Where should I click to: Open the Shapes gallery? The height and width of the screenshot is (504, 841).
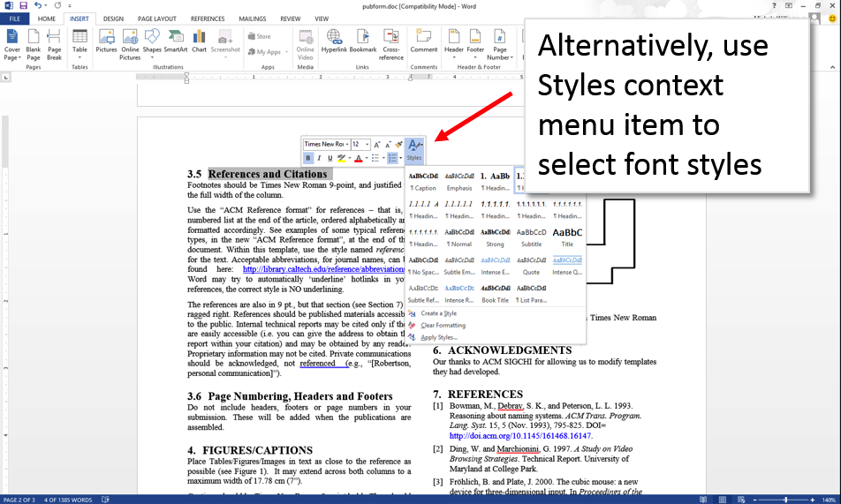pyautogui.click(x=152, y=43)
